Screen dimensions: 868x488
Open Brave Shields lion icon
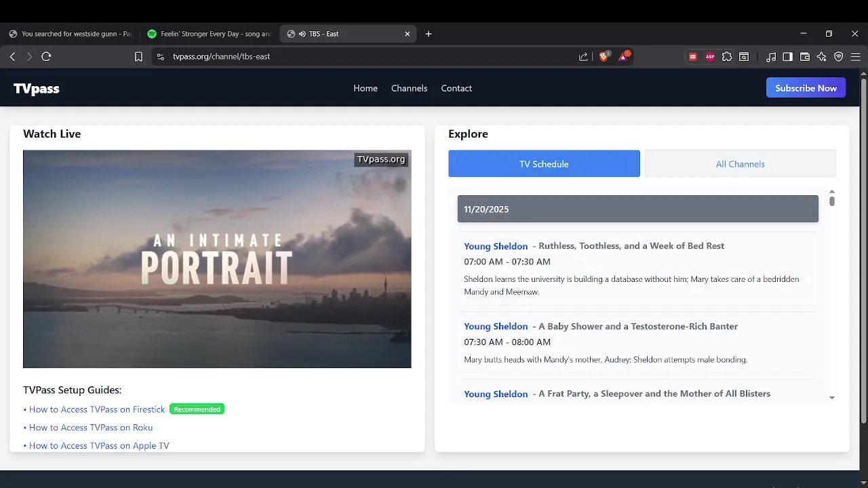pos(604,56)
